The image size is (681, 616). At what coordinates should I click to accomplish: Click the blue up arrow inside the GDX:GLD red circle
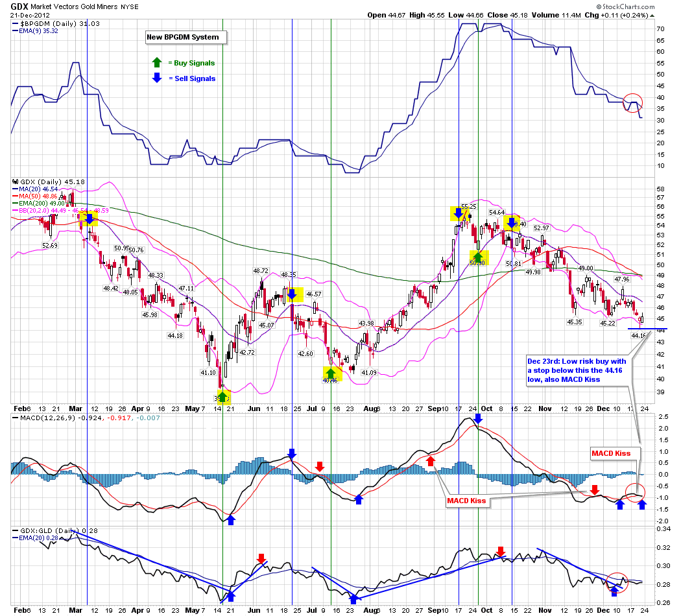coord(614,591)
